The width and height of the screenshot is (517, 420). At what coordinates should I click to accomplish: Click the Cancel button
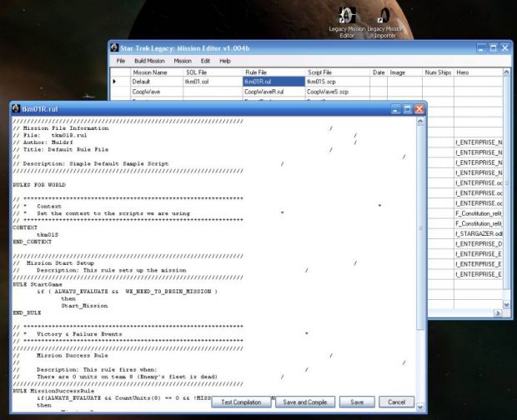(397, 402)
